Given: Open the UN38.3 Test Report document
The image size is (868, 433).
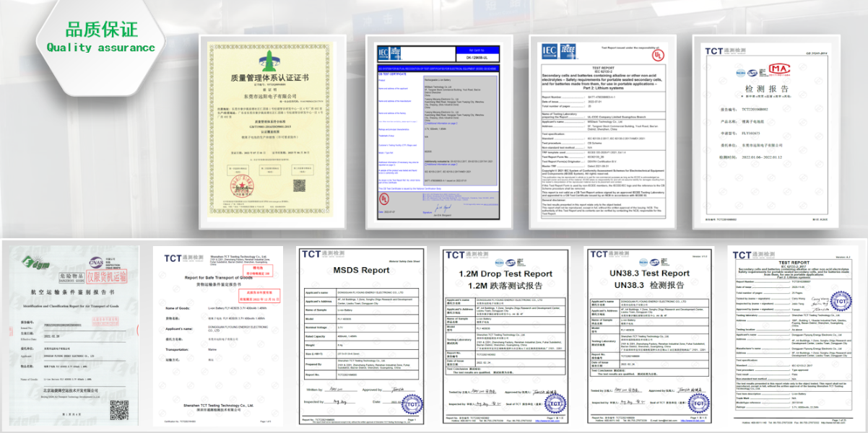Looking at the screenshot, I should click(650, 335).
